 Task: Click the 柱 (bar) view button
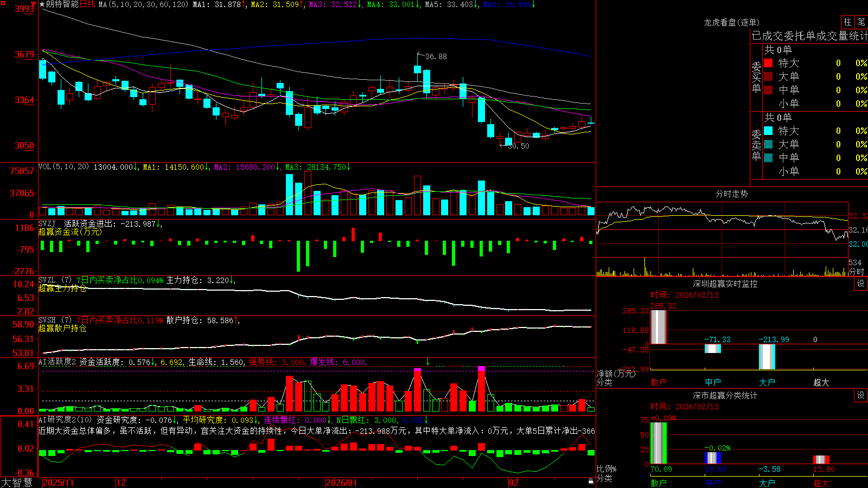pyautogui.click(x=847, y=22)
